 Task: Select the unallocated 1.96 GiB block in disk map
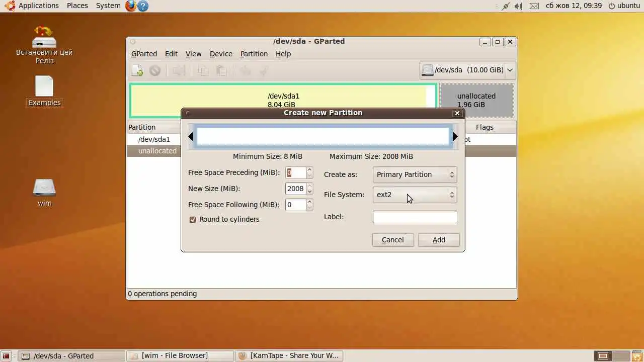tap(476, 101)
